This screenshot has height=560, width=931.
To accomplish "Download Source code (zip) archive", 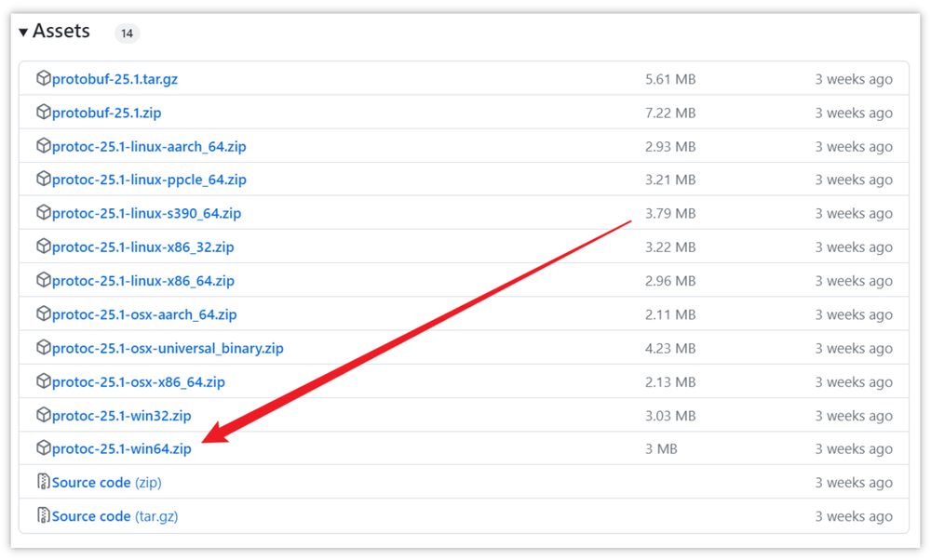I will pos(106,483).
